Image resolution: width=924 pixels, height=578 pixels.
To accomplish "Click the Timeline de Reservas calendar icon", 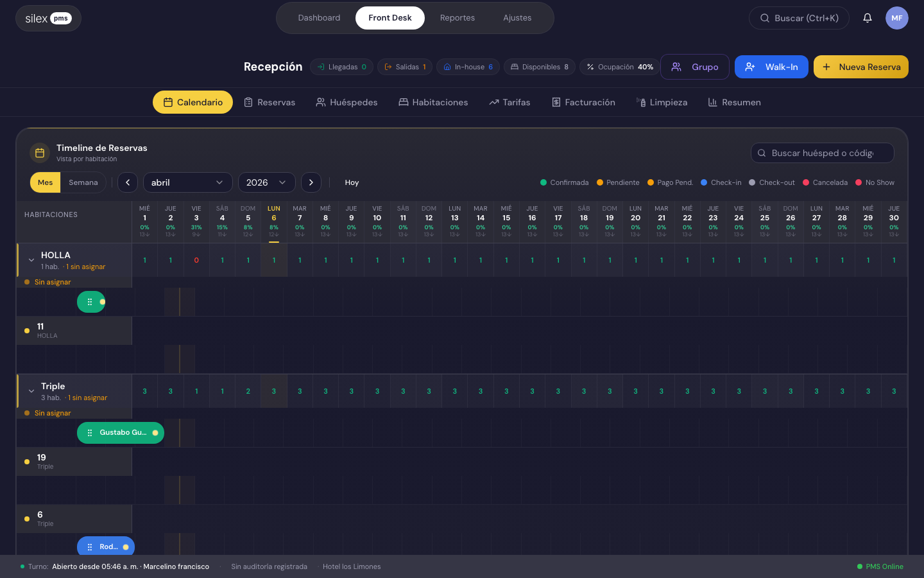I will point(40,153).
